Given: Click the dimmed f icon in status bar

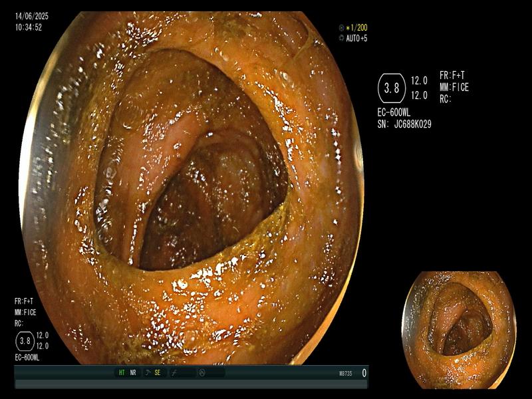Looking at the screenshot, I should [174, 373].
